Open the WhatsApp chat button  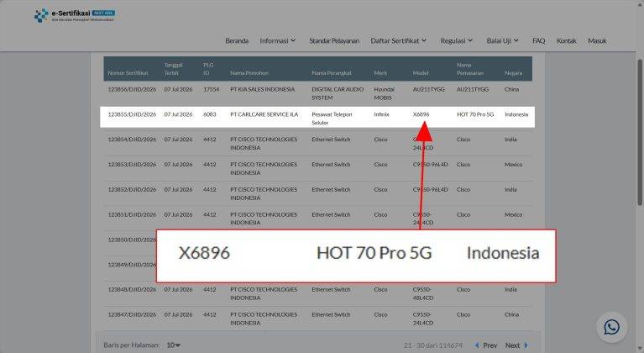coord(611,327)
